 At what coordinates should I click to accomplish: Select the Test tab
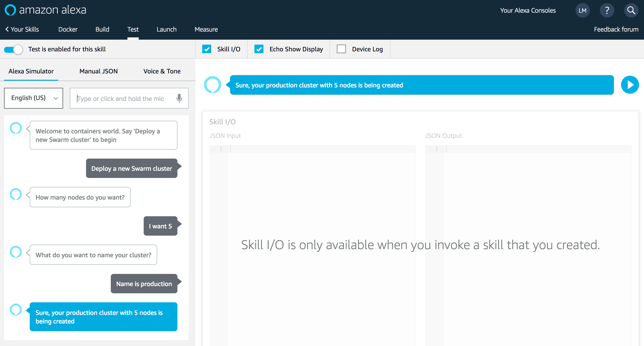[133, 29]
